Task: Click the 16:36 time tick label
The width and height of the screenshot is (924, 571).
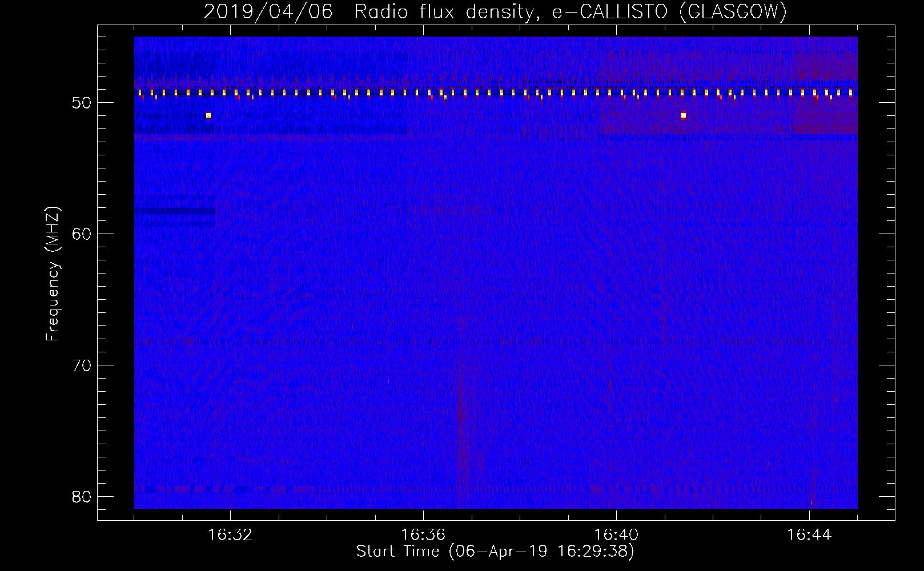Action: click(x=423, y=535)
